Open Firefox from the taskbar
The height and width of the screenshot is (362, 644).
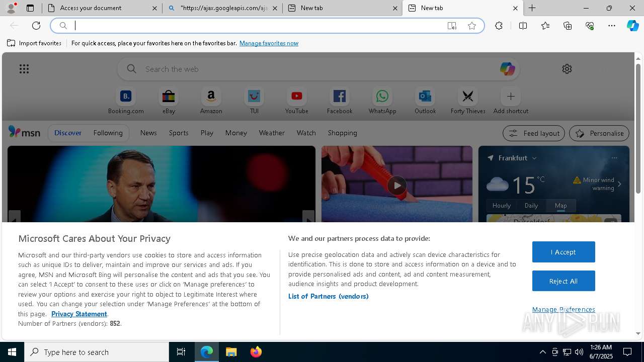256,352
